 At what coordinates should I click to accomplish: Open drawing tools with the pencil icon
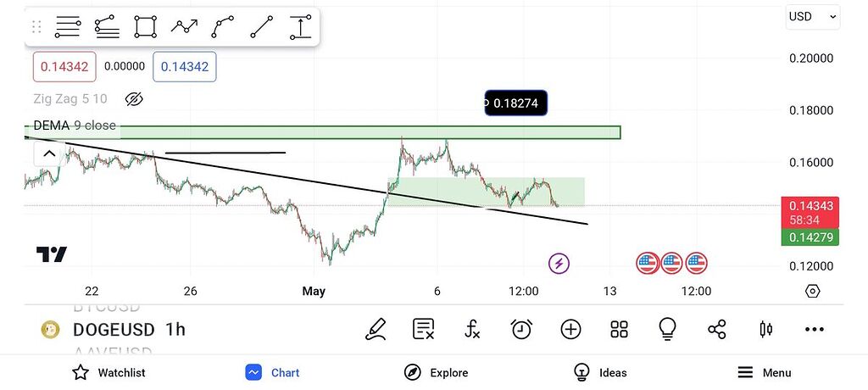click(375, 329)
